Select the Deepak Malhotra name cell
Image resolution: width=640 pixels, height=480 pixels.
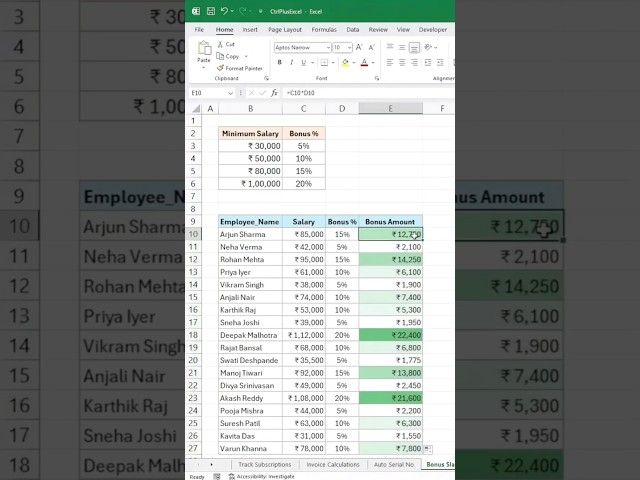pyautogui.click(x=250, y=335)
